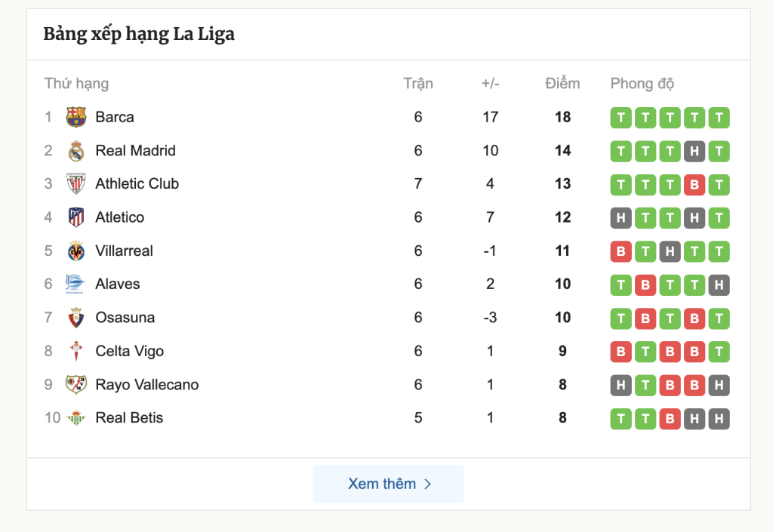Click Barca's last green T form badge
The height and width of the screenshot is (532, 773).
coord(719,118)
